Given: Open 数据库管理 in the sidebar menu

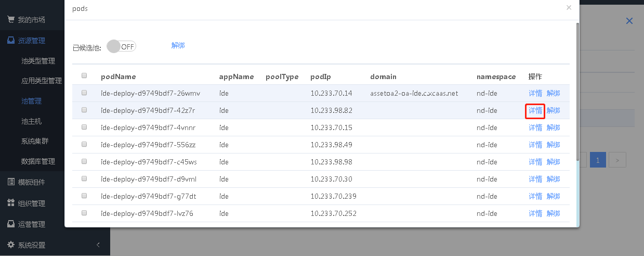Looking at the screenshot, I should [38, 161].
